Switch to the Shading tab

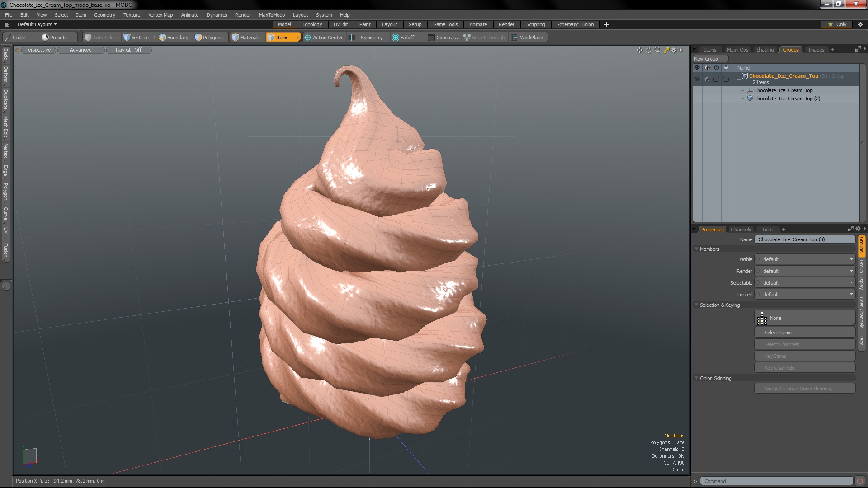click(x=764, y=50)
